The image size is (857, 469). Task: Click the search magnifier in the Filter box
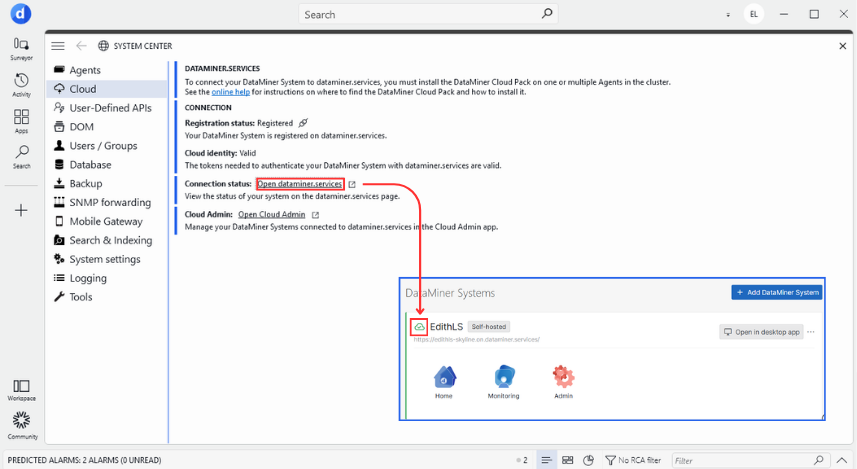[818, 460]
